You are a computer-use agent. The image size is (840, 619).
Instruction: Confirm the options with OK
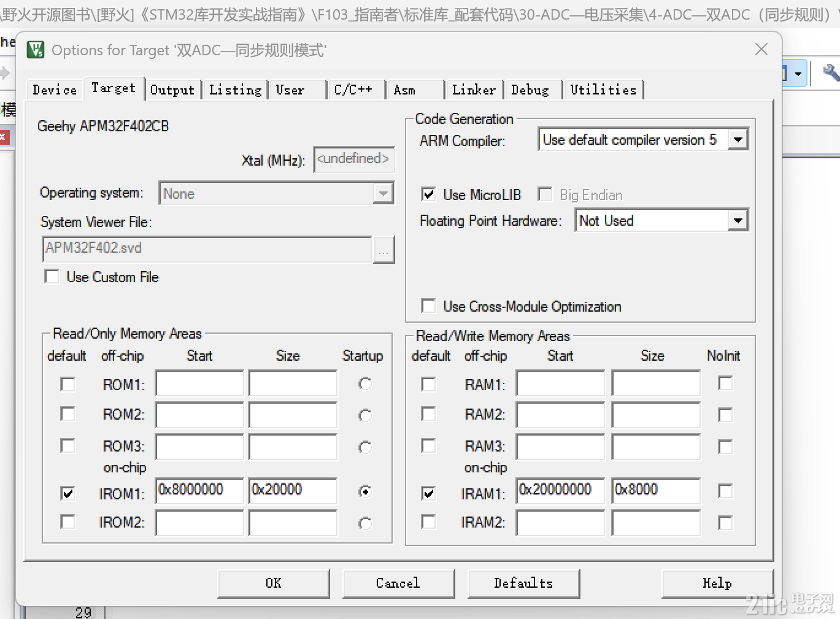[x=274, y=583]
